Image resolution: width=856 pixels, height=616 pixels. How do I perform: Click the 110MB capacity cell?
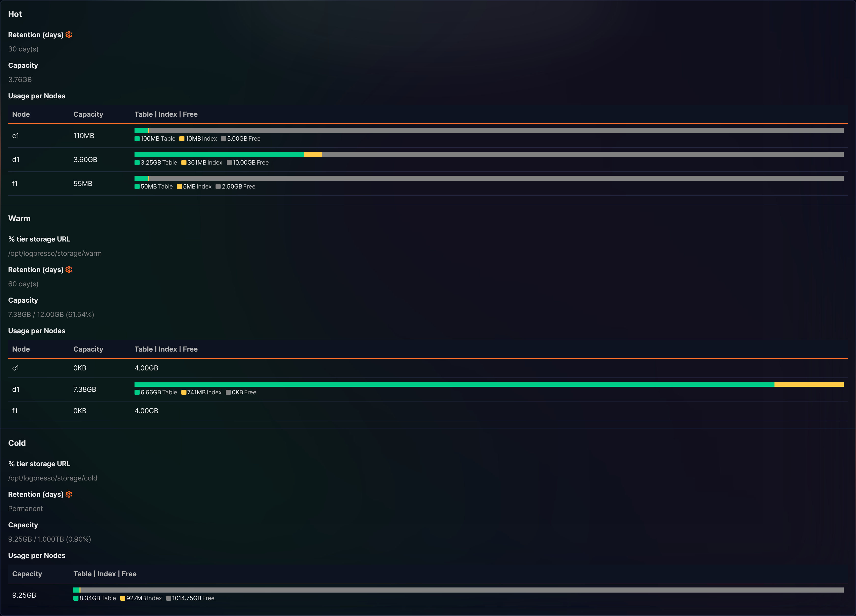pyautogui.click(x=84, y=136)
